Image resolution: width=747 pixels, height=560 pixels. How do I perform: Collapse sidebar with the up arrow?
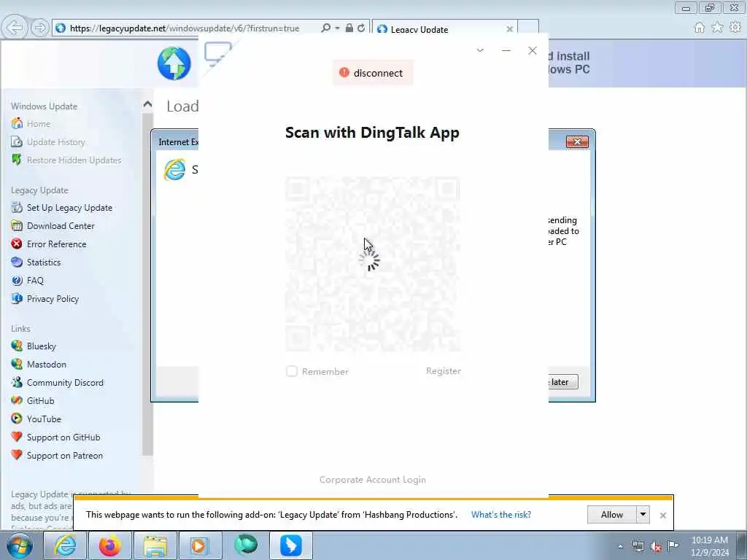147,104
